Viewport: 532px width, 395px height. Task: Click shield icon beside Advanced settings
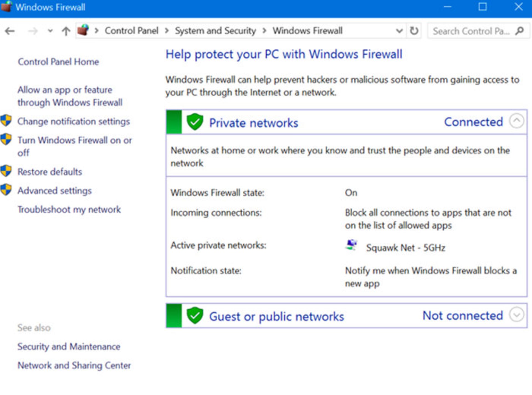[6, 190]
